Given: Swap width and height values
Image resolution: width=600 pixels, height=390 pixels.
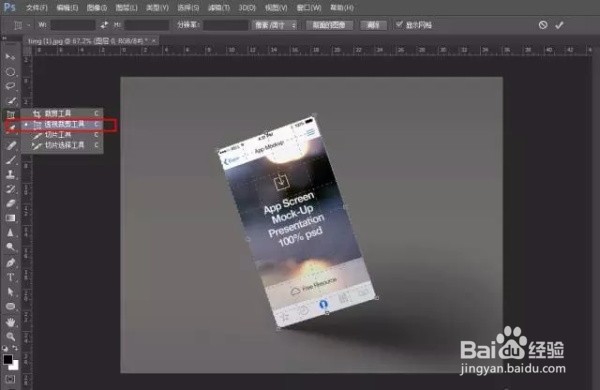Looking at the screenshot, I should click(104, 25).
